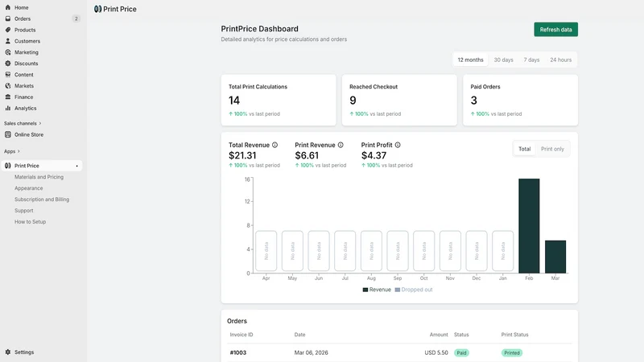Click the Online Store icon
This screenshot has width=644, height=362.
[8, 134]
